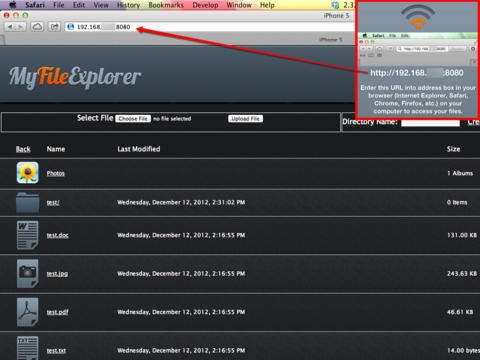Screen dimensions: 480x360
Task: Open the Bookmarks menu
Action: [166, 5]
